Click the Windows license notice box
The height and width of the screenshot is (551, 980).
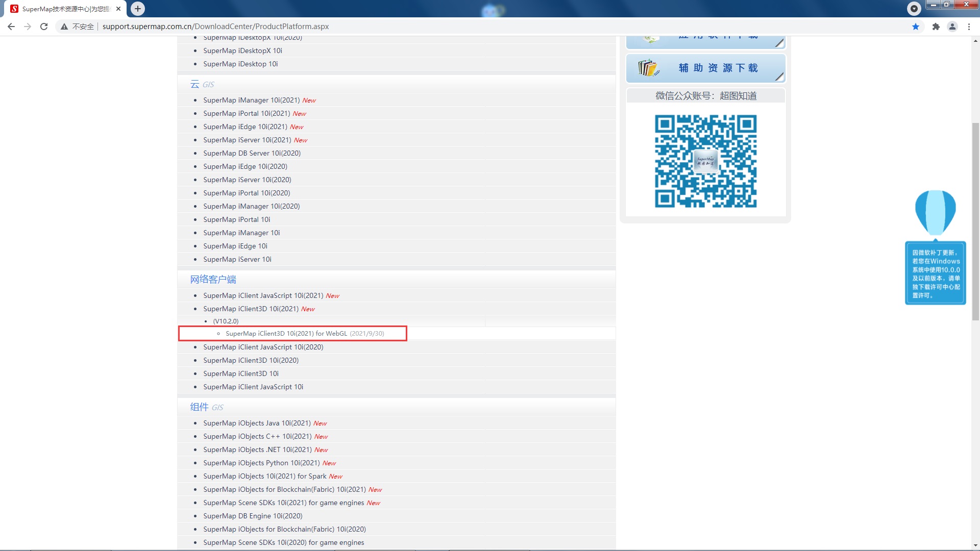click(936, 273)
